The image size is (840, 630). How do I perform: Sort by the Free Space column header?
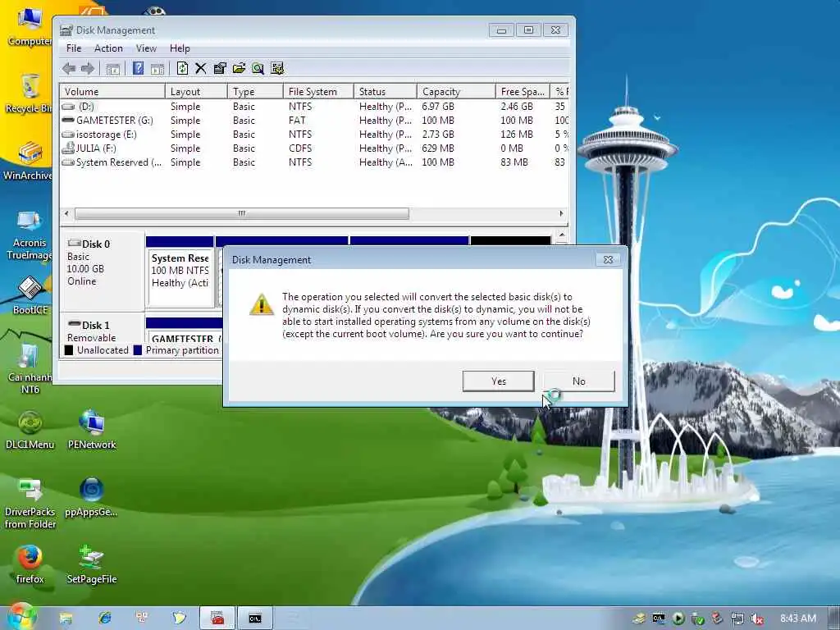(523, 92)
